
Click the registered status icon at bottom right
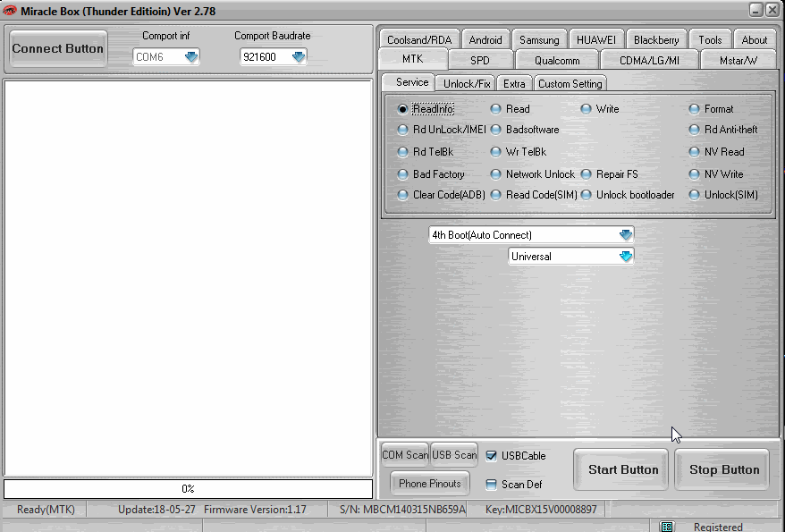tap(666, 527)
